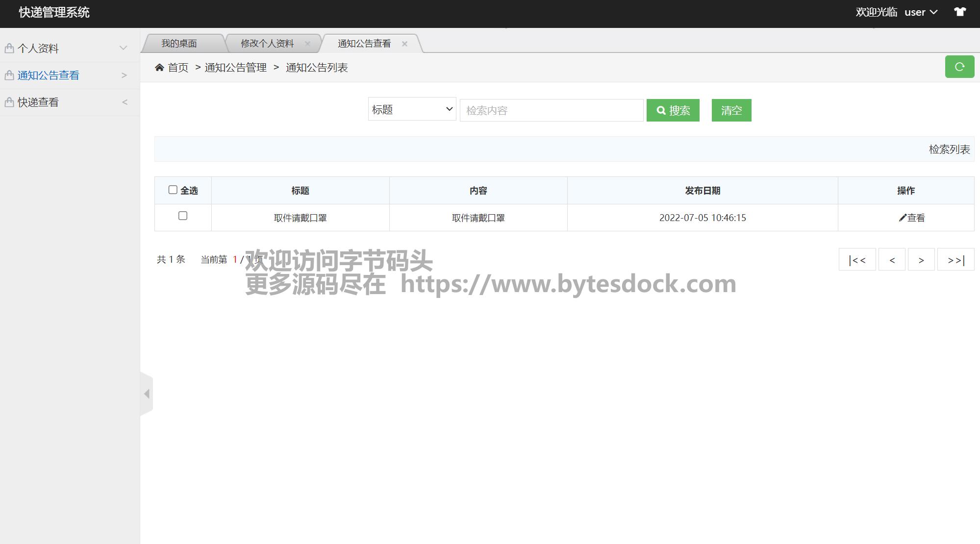Tick the checkbox for 取件请戴口罩 row
The width and height of the screenshot is (980, 544).
183,216
